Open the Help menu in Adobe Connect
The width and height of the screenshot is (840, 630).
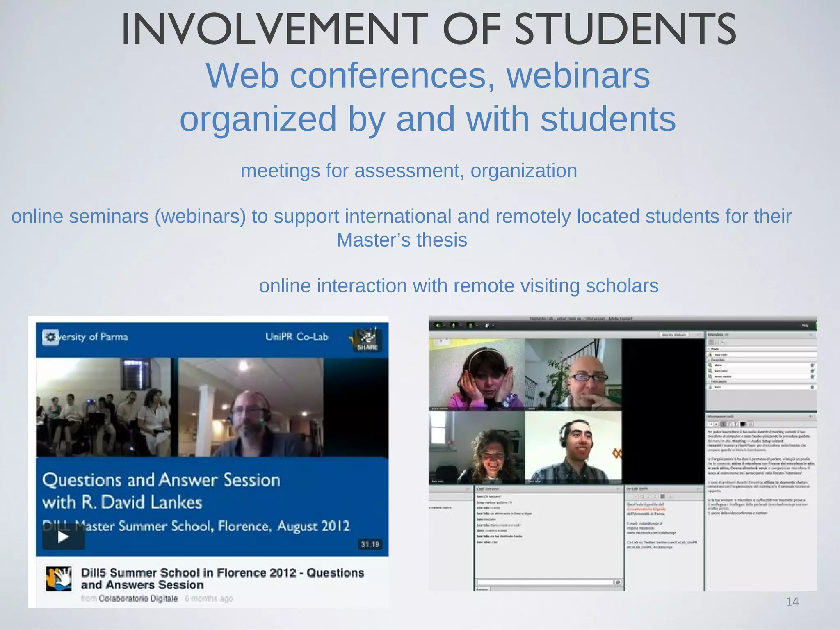tap(805, 325)
